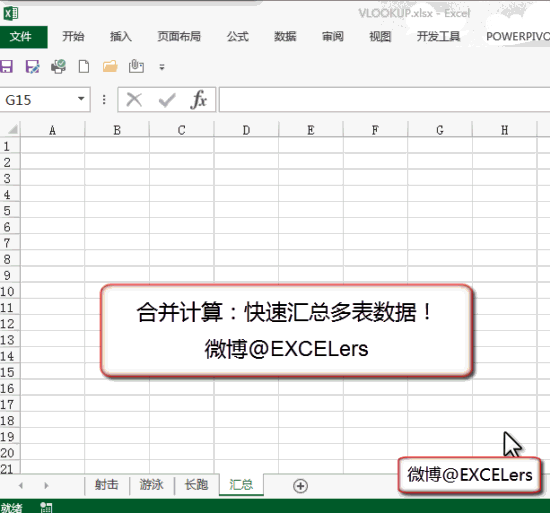The width and height of the screenshot is (550, 513).
Task: Click cell G18
Action: [x=440, y=420]
